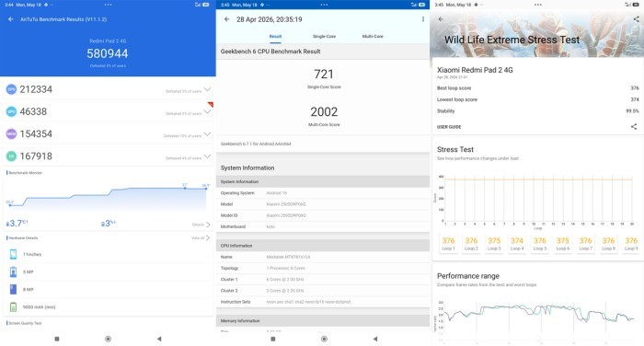
Task: Tap the recent apps square under Geekbench
Action: [x=272, y=339]
